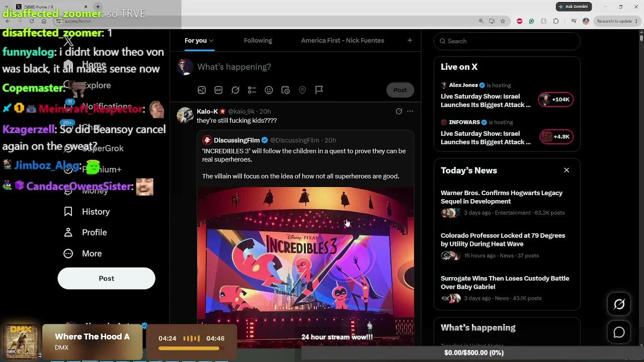The height and width of the screenshot is (362, 644).
Task: Reload the page in the browser
Action: [32, 21]
